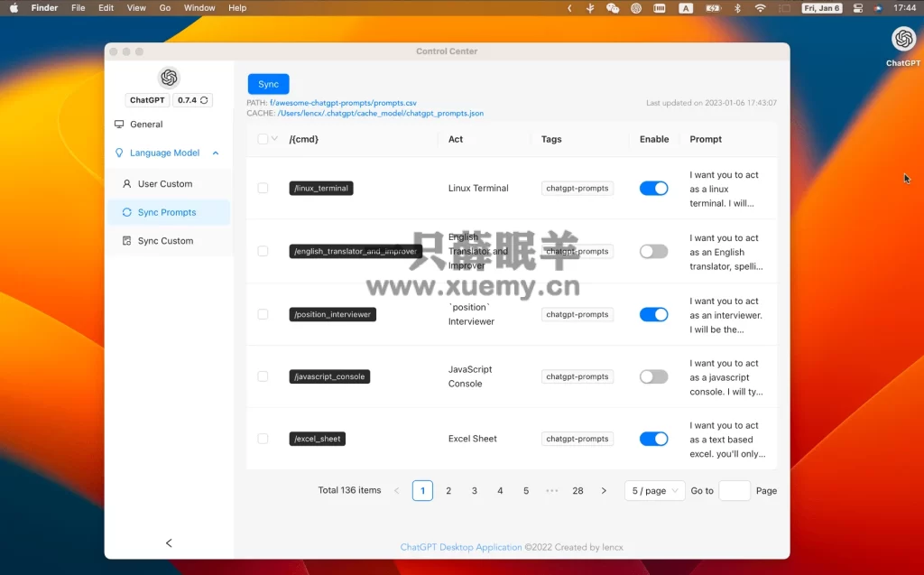Check the javascript_console row checkbox
This screenshot has height=575, width=924.
click(x=263, y=376)
